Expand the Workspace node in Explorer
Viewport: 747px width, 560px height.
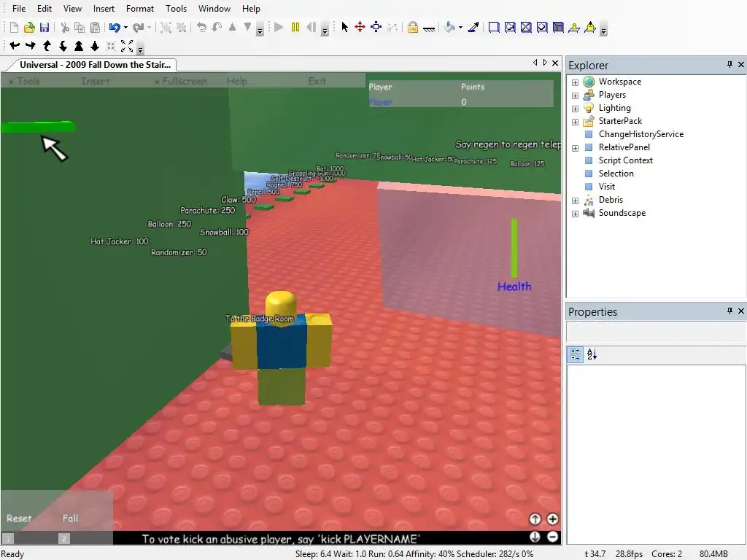575,82
